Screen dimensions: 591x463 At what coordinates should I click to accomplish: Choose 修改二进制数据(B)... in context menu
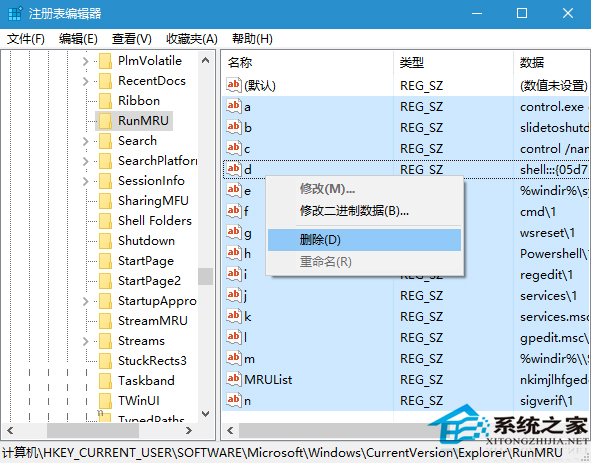(x=364, y=210)
